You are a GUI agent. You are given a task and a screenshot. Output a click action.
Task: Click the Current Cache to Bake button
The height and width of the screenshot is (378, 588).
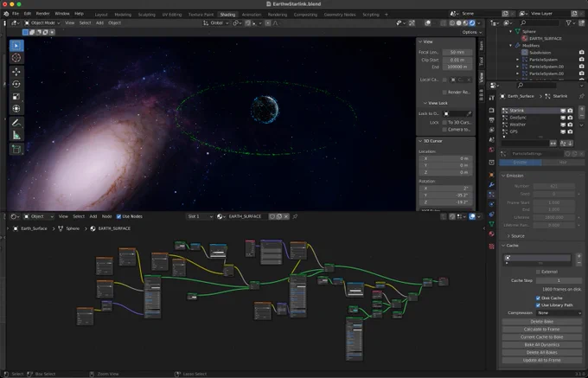[x=542, y=337]
